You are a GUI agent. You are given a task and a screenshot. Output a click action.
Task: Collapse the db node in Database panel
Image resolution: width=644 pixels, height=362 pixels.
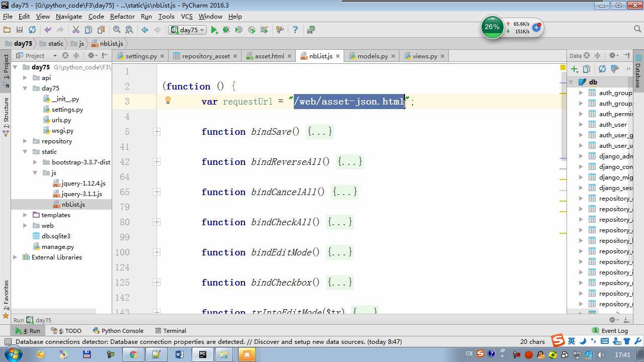tap(571, 82)
